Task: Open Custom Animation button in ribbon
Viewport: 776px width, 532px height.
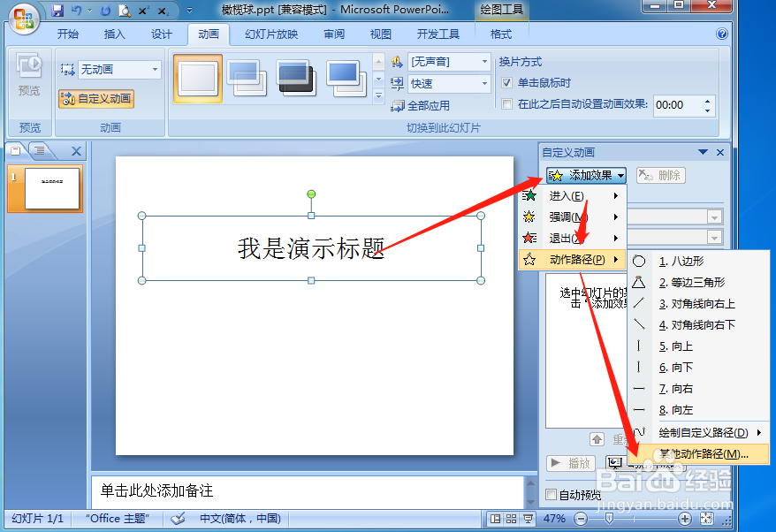Action: tap(96, 98)
